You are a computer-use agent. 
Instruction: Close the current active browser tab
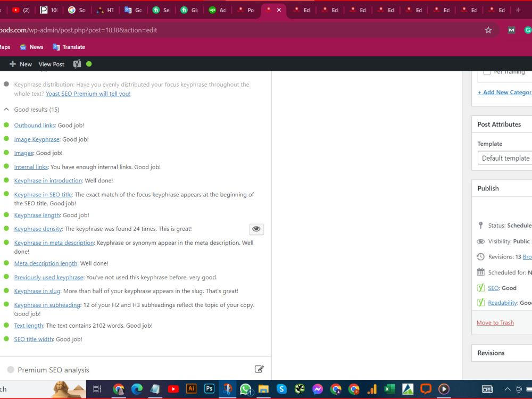tap(279, 10)
